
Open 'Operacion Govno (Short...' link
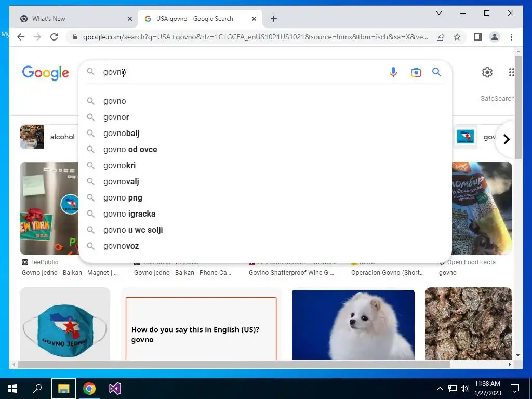(387, 273)
